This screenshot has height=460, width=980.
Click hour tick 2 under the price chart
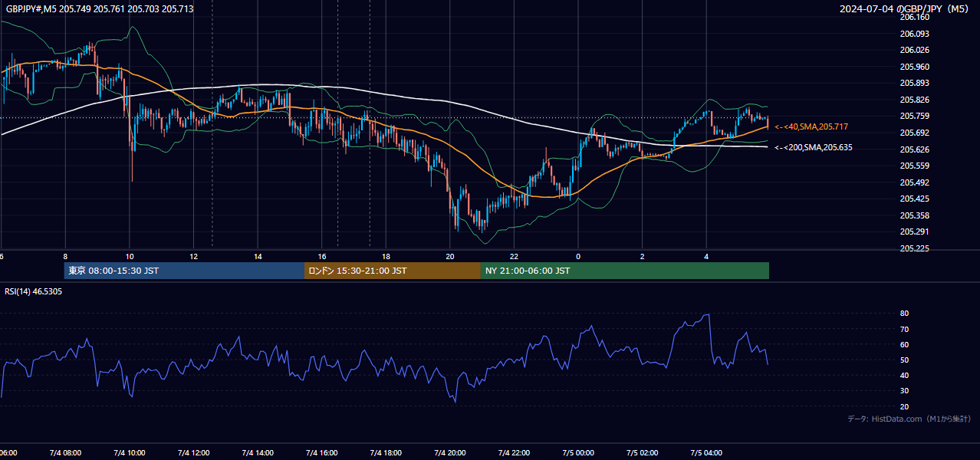click(x=642, y=257)
